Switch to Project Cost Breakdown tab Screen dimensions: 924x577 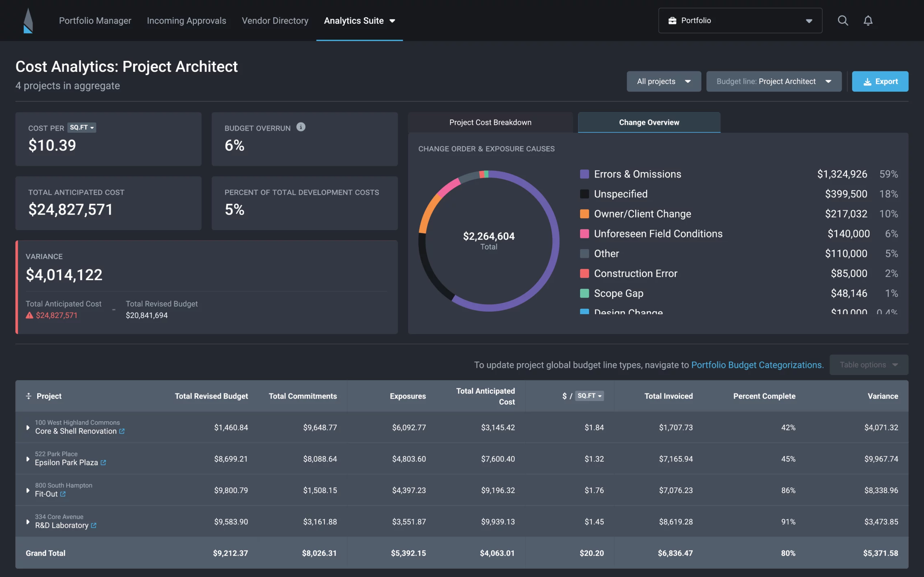(490, 122)
